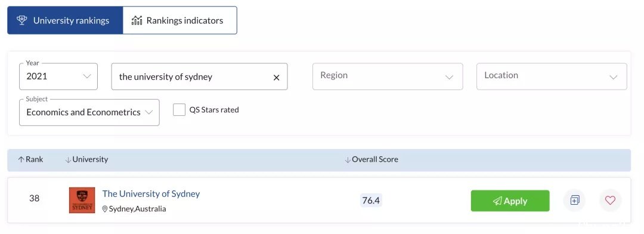Open The University of Sydney link
The height and width of the screenshot is (234, 644).
pyautogui.click(x=151, y=193)
